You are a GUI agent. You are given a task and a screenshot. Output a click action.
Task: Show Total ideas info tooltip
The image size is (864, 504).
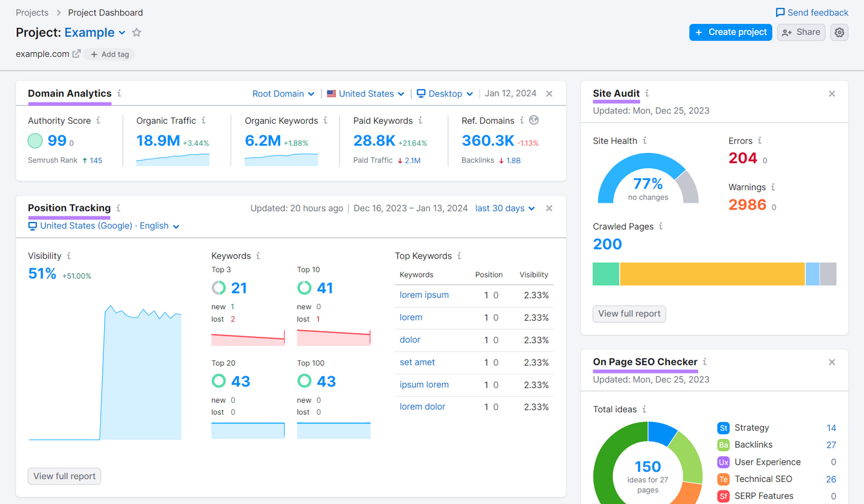(644, 409)
